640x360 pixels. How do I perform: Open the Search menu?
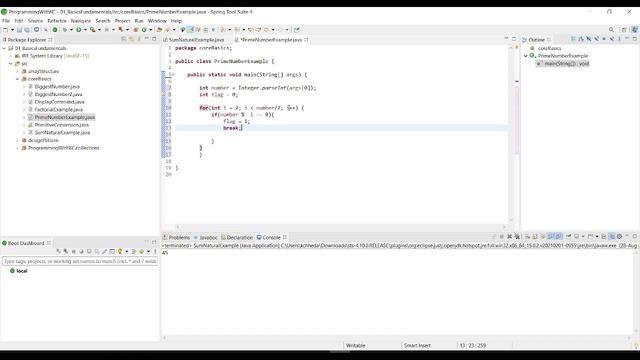[103, 21]
